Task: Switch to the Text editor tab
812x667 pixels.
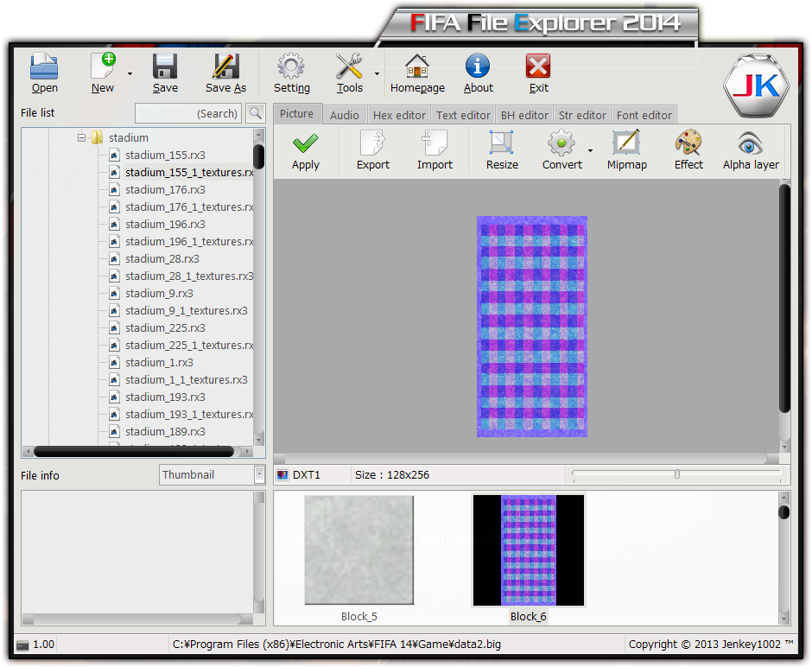Action: [x=463, y=115]
